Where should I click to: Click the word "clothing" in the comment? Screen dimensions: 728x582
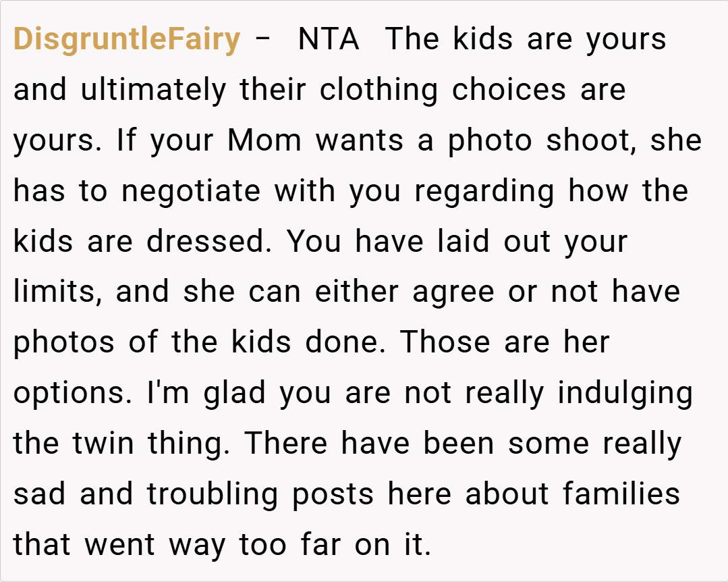[379, 90]
